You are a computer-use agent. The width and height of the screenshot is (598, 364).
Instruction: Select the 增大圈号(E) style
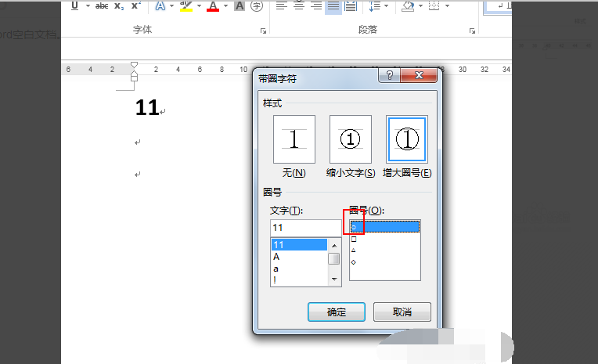(407, 139)
